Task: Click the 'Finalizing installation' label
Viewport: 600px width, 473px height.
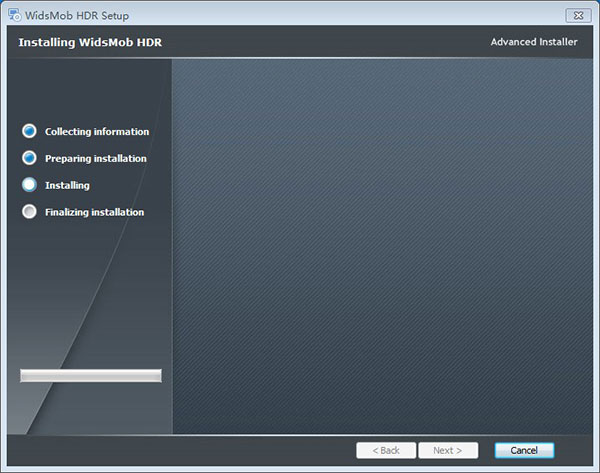Action: point(95,212)
